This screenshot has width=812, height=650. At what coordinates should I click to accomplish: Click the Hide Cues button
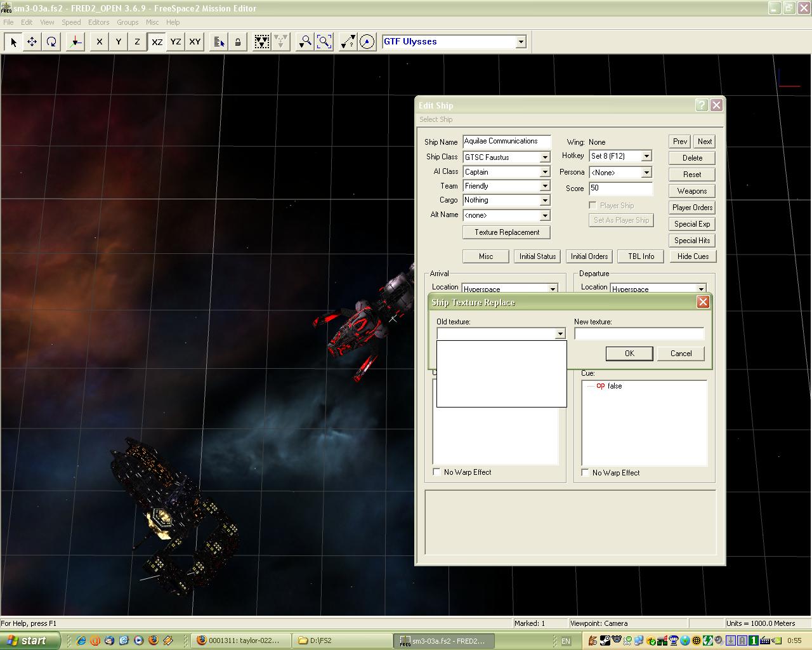pos(693,256)
